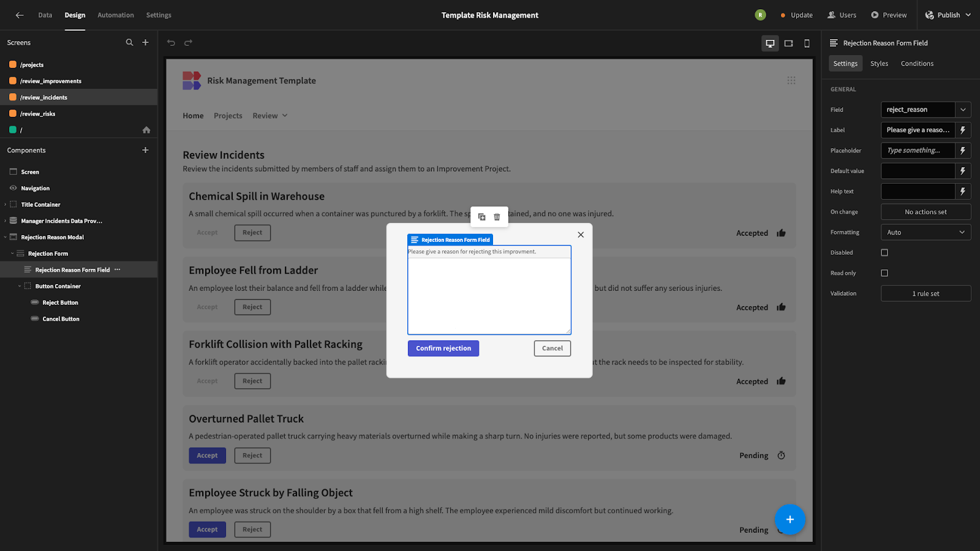
Task: Switch to desktop preview device
Action: [x=770, y=43]
